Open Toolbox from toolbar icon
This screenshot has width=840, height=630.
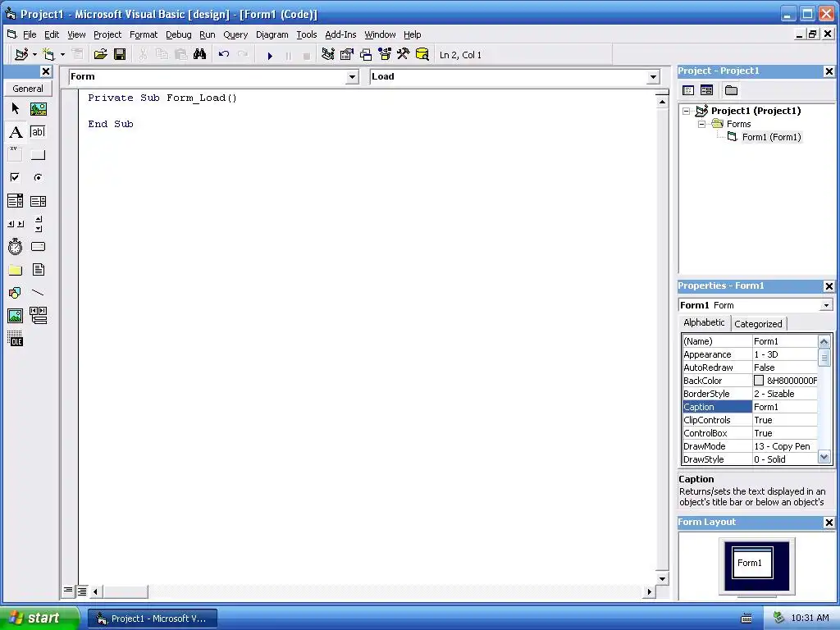coord(404,55)
